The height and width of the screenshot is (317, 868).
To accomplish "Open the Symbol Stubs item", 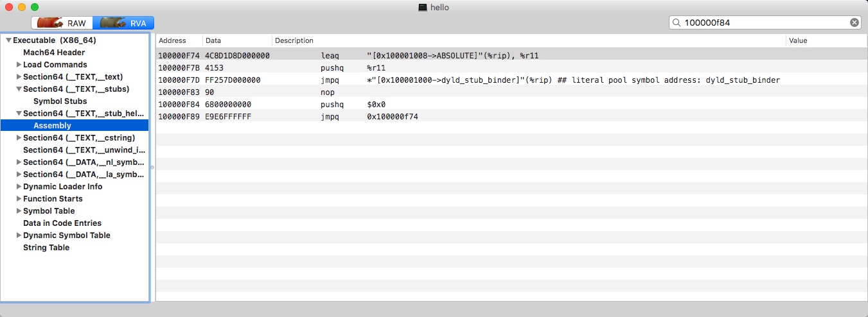I will pyautogui.click(x=60, y=101).
